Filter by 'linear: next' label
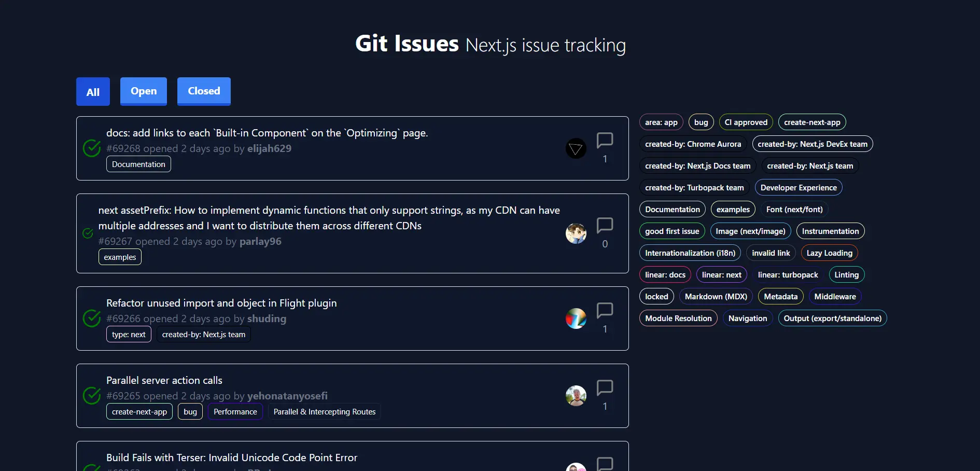Screen dimensions: 980x471 click(722, 275)
